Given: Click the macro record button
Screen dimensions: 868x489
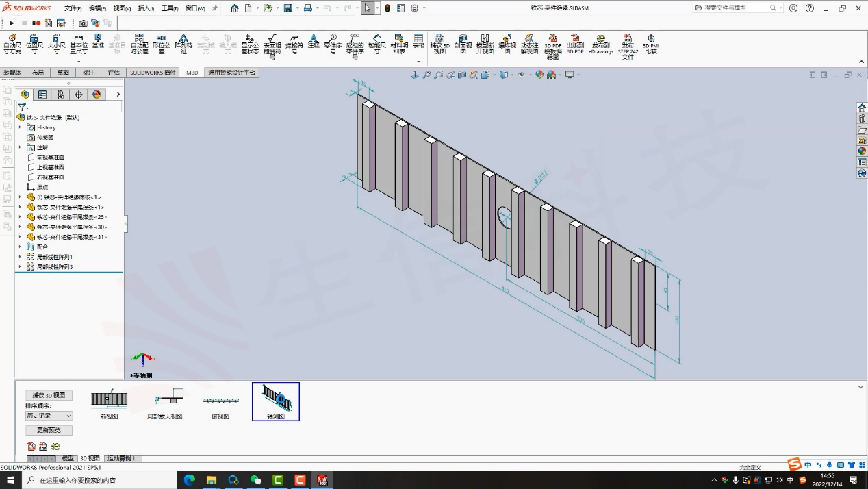Looking at the screenshot, I should [36, 23].
